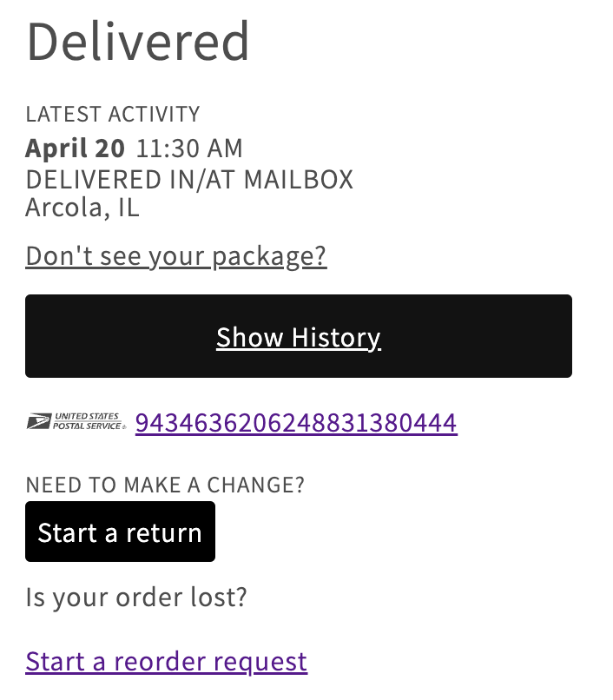Click the Delivered status heading
The image size is (613, 700).
pos(139,41)
